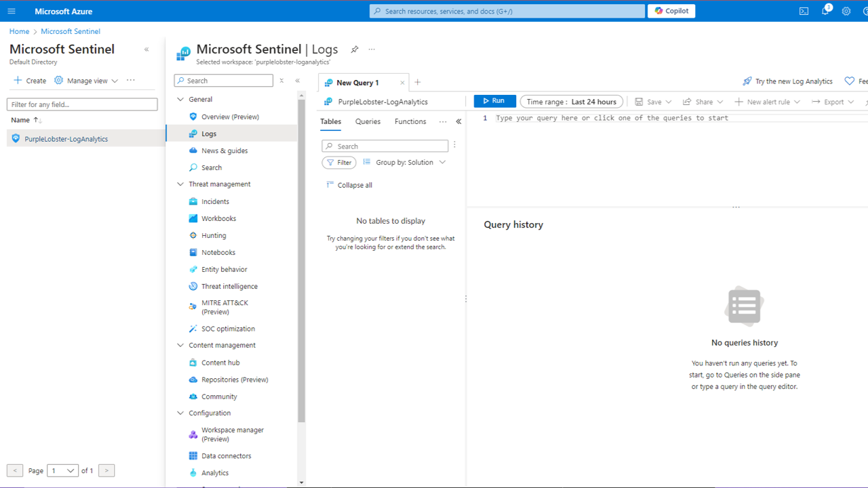Close the New Query 1 tab
Image resolution: width=868 pixels, height=488 pixels.
(402, 83)
